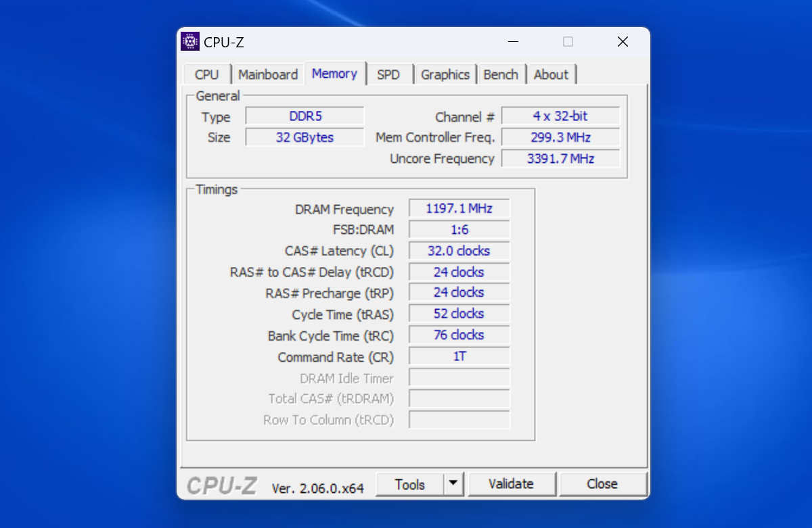Open the Graphics tab
The height and width of the screenshot is (528, 812).
point(445,74)
